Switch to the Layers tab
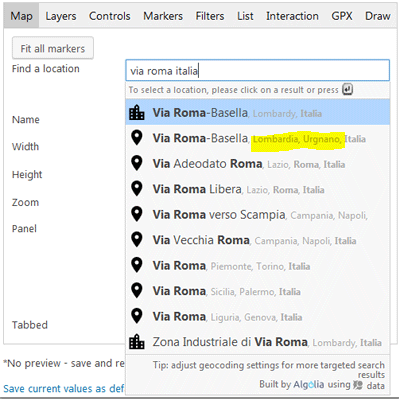This screenshot has width=399, height=399. click(61, 16)
